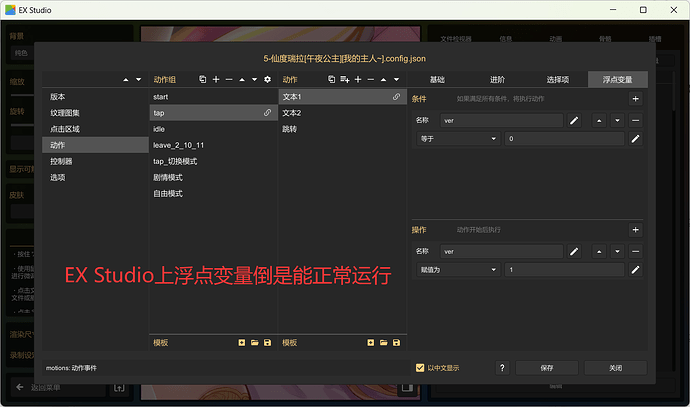
Task: Select the 剧情模式 motion group
Action: coord(213,177)
